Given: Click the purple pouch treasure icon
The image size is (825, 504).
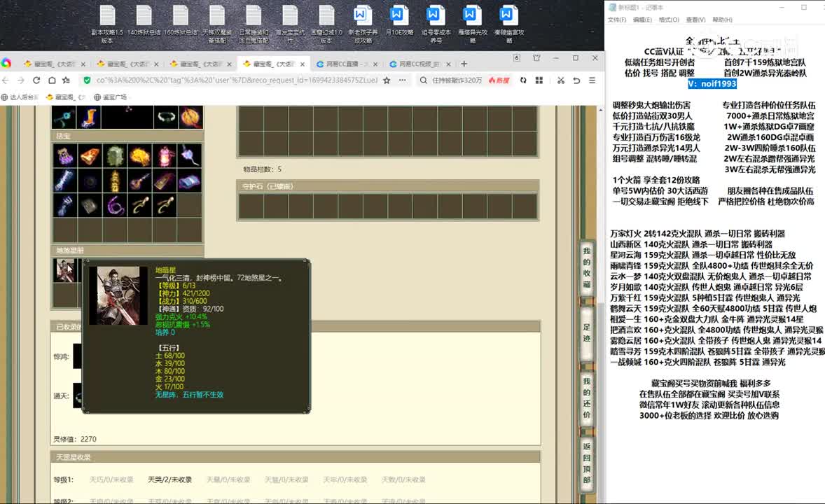Looking at the screenshot, I should 64,155.
